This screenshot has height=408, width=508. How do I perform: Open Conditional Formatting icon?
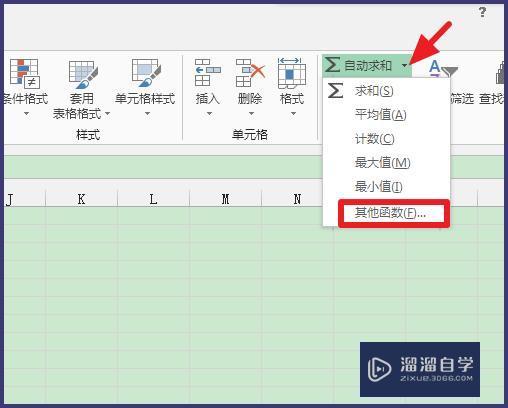(25, 74)
